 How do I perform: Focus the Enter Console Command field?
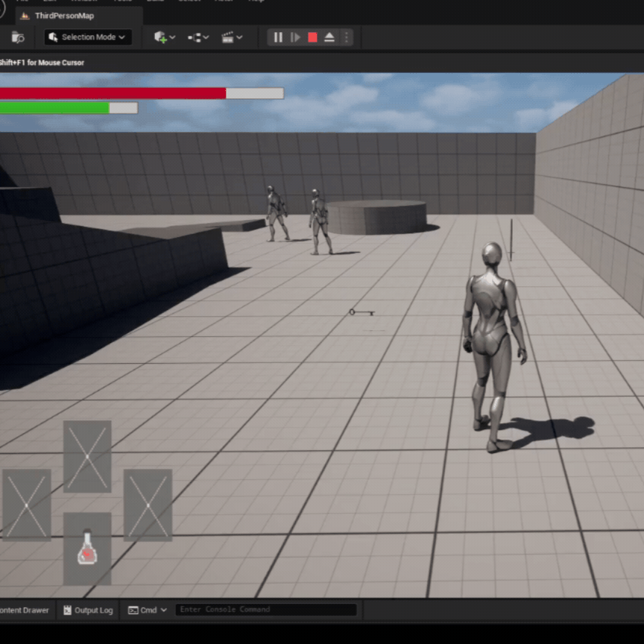266,610
